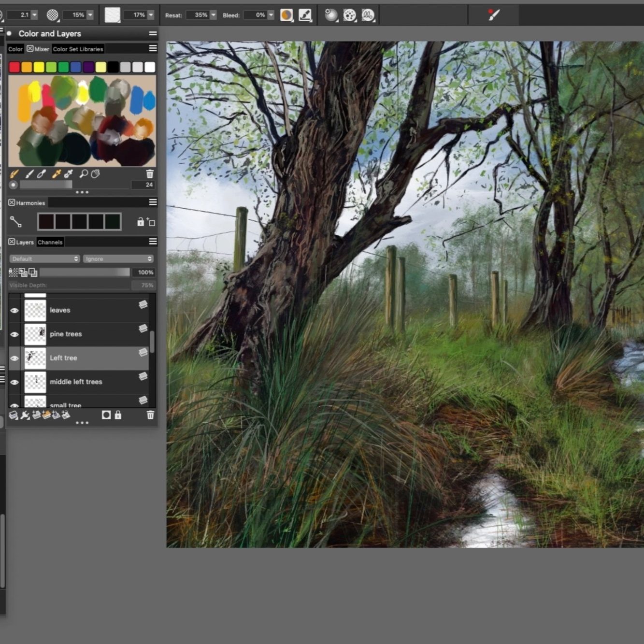This screenshot has height=644, width=644.
Task: Select the red swatch in the Mixer color row
Action: point(14,67)
